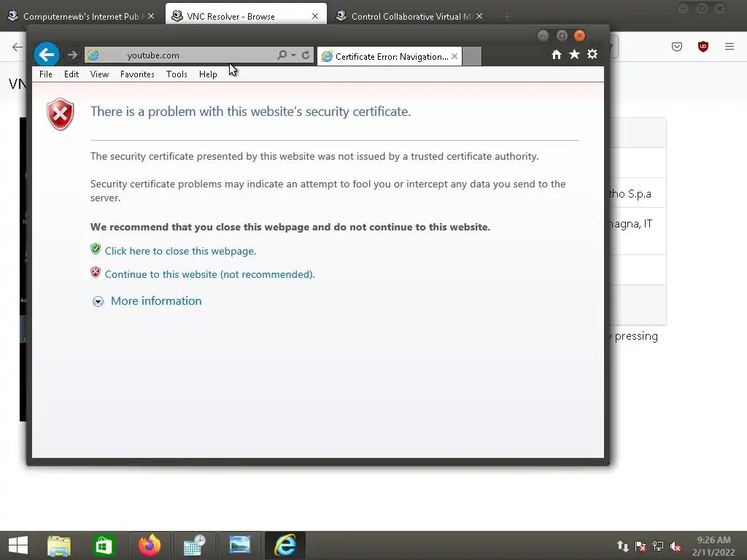Viewport: 747px width, 560px height.
Task: Open Pocket save icon in Firefox toolbar
Action: (x=677, y=47)
